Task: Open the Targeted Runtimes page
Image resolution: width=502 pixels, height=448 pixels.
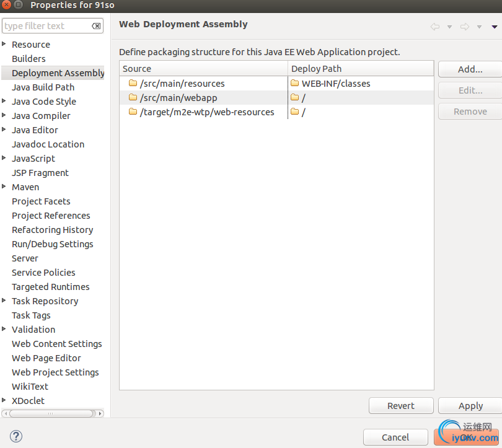Action: [51, 287]
